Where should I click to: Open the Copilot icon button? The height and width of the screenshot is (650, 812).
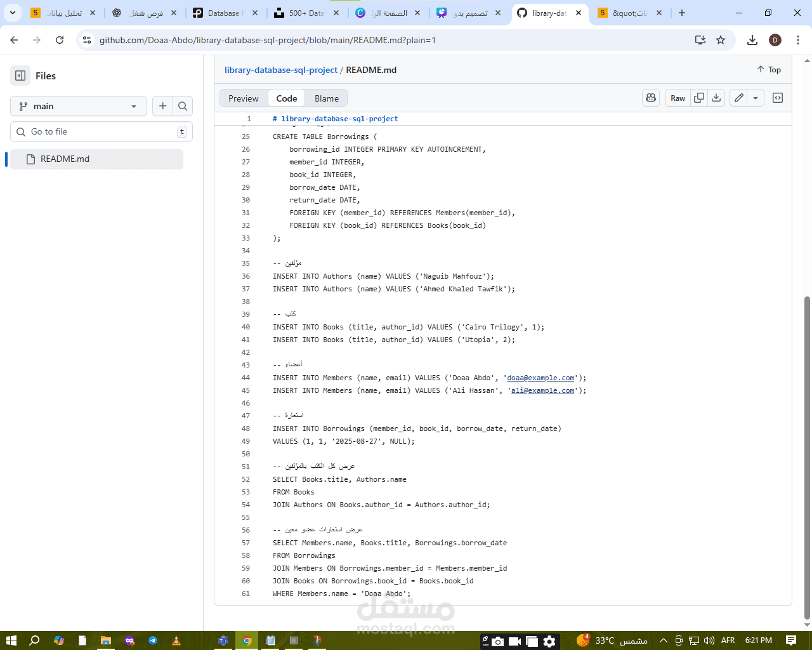click(651, 98)
